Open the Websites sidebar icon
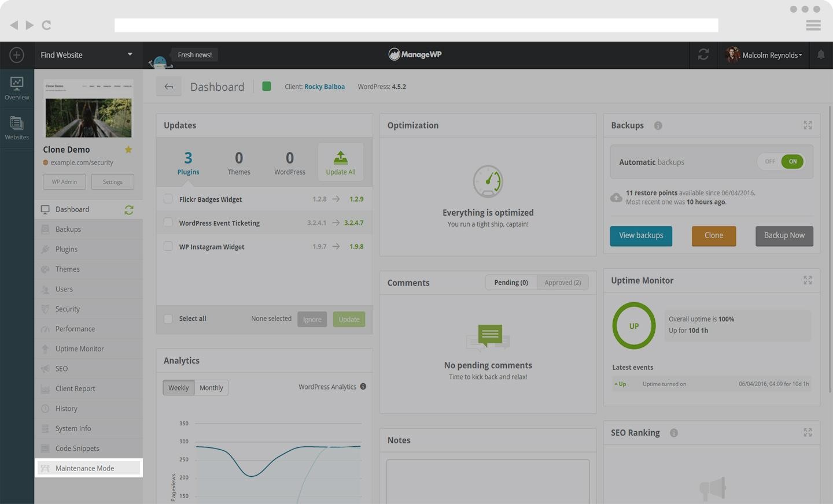The width and height of the screenshot is (833, 504). click(17, 128)
